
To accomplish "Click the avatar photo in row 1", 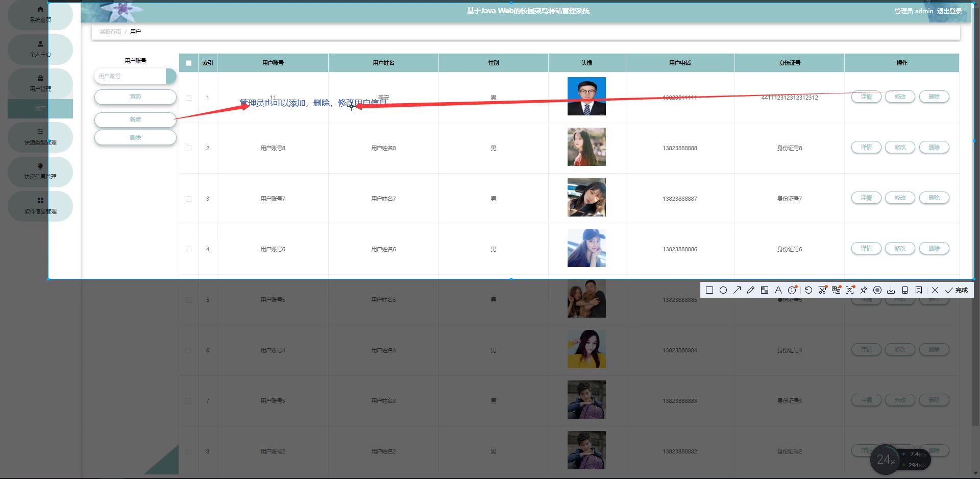I will [x=586, y=96].
